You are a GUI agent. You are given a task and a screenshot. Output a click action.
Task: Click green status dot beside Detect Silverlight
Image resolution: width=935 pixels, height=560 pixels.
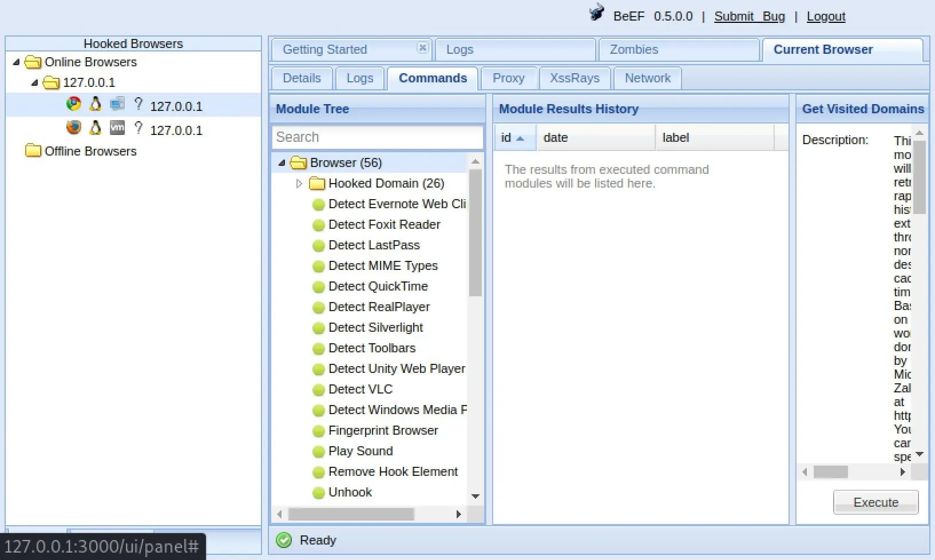(x=319, y=328)
